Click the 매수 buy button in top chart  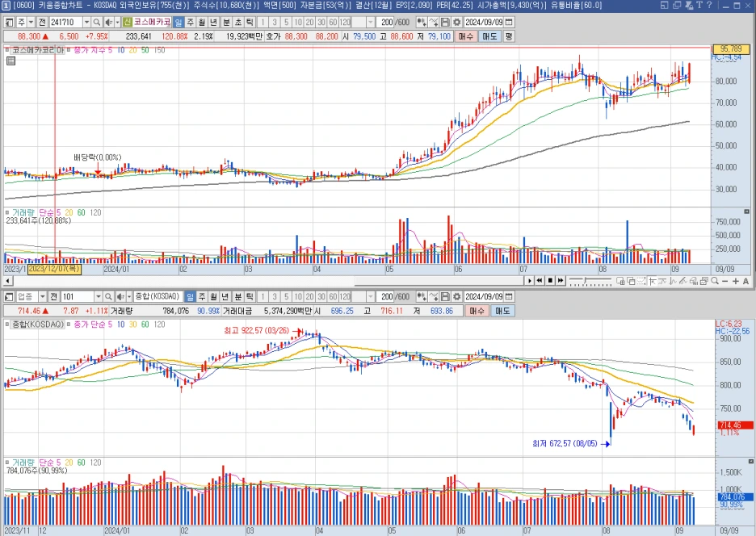466,36
